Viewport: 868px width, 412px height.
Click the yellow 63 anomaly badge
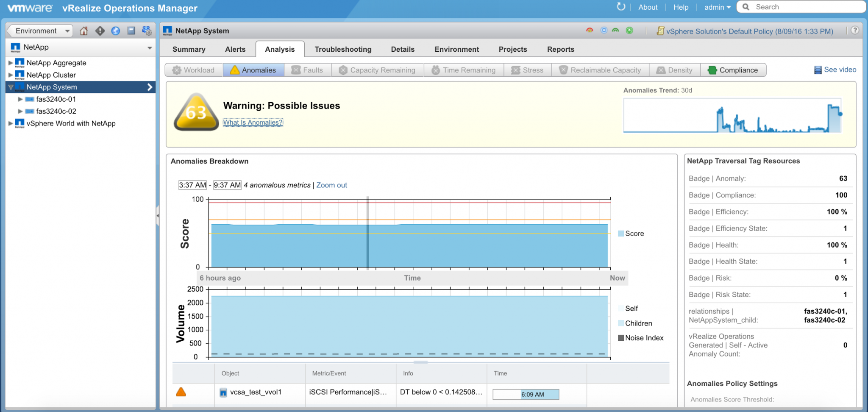click(x=196, y=112)
